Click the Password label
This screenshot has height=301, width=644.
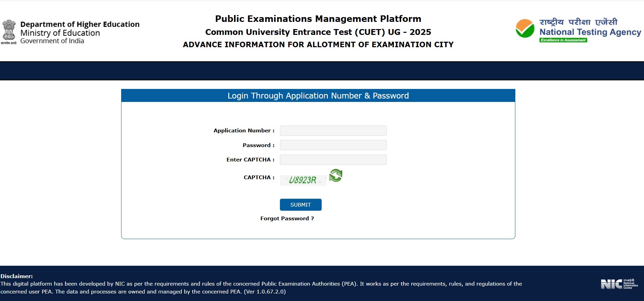point(259,145)
